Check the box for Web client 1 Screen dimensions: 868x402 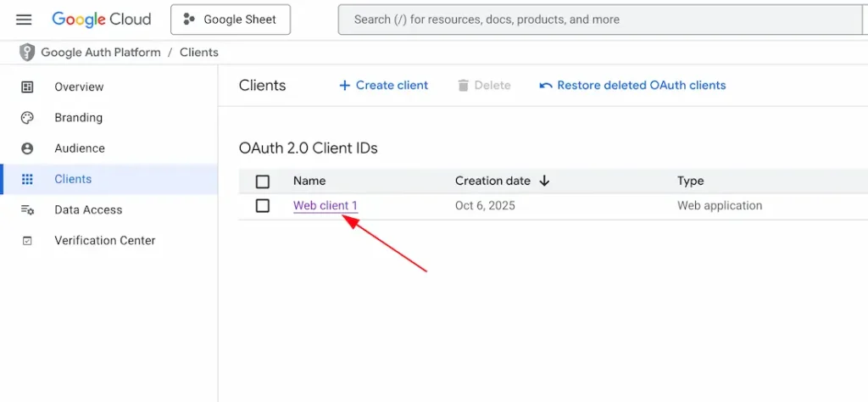263,206
